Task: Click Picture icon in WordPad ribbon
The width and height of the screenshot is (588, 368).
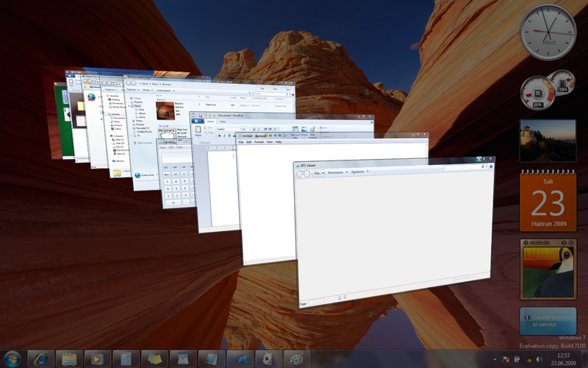Action: [304, 130]
